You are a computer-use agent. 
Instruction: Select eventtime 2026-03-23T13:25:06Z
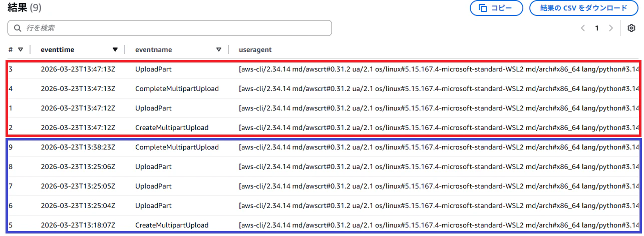(x=78, y=166)
